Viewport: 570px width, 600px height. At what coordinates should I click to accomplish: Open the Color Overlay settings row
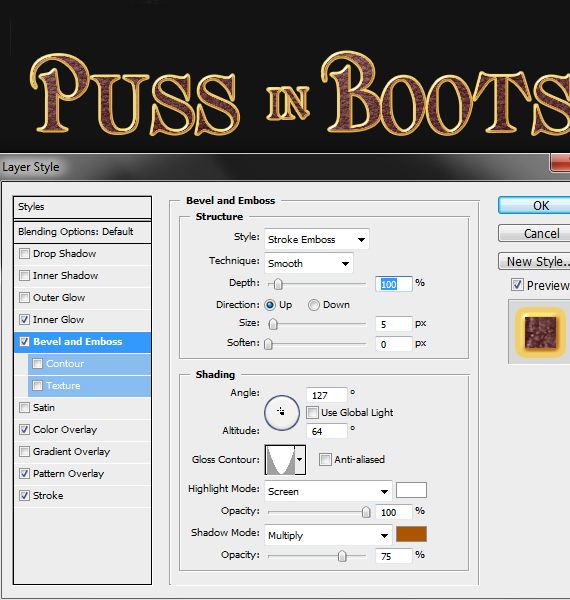pos(82,430)
